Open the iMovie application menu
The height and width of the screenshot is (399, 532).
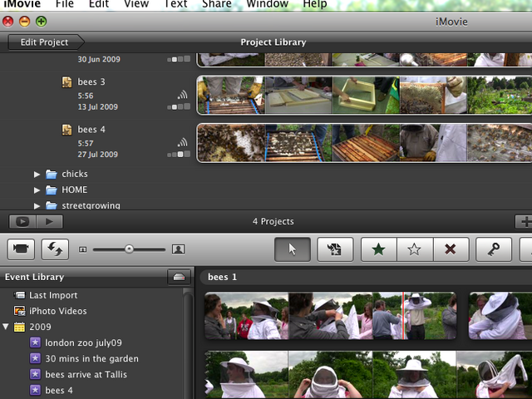coord(22,4)
